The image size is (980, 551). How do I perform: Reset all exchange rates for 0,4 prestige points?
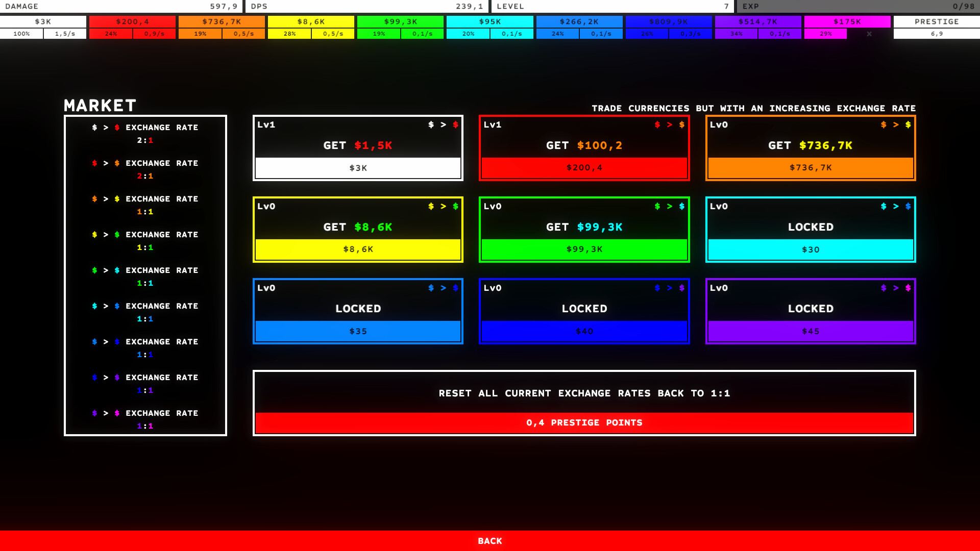click(584, 422)
